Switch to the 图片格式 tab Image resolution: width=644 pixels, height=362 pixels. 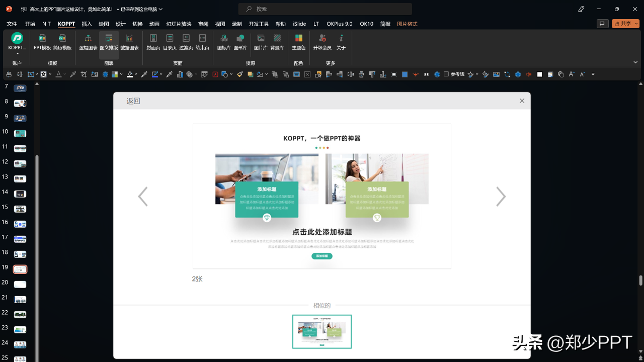coord(407,24)
